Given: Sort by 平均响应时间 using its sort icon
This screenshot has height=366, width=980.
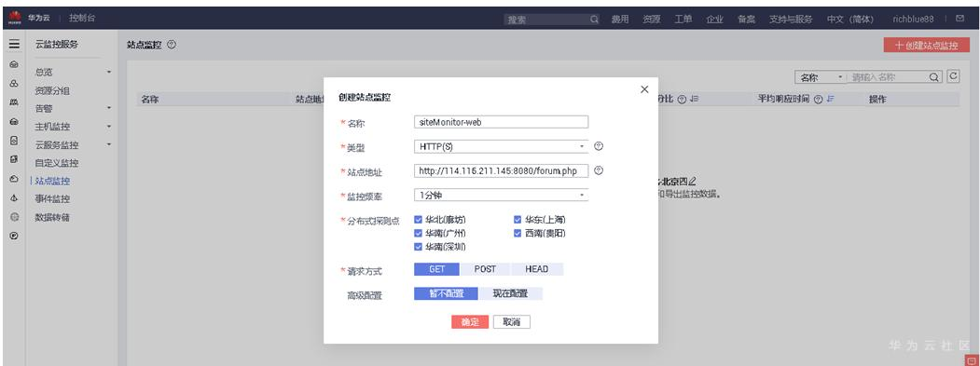Looking at the screenshot, I should click(x=830, y=100).
